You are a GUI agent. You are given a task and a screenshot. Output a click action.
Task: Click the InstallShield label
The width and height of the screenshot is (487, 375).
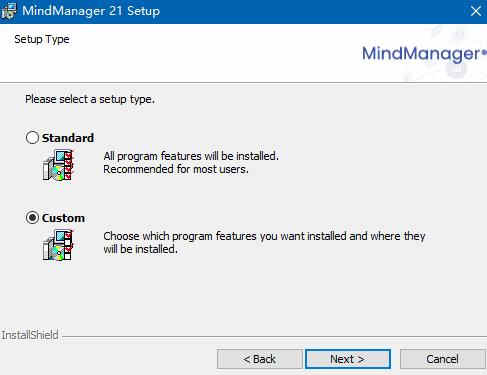(x=30, y=335)
